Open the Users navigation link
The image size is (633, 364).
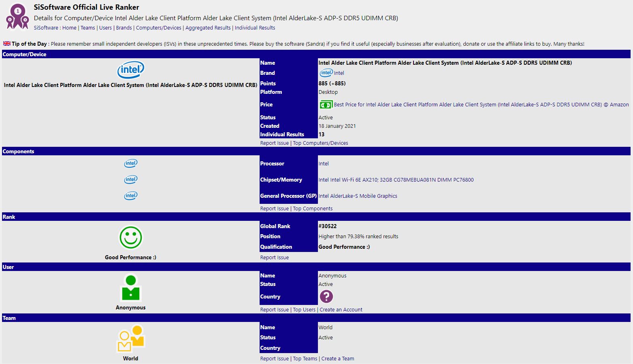105,28
